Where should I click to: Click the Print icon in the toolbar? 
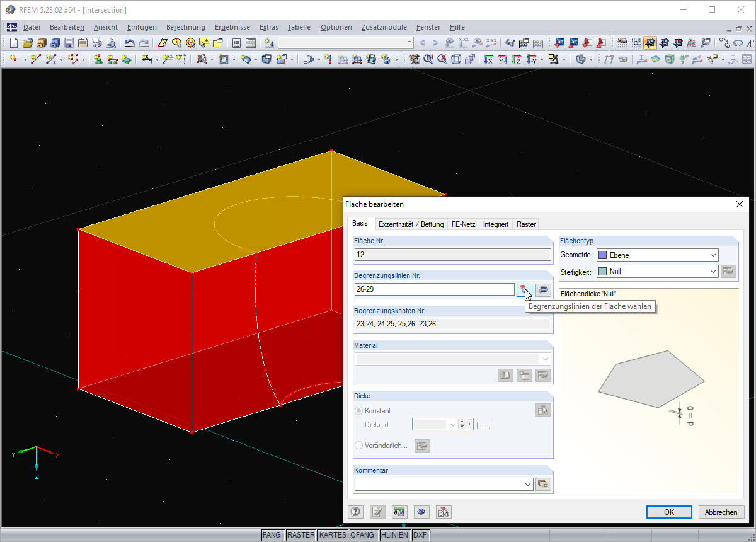pyautogui.click(x=96, y=43)
